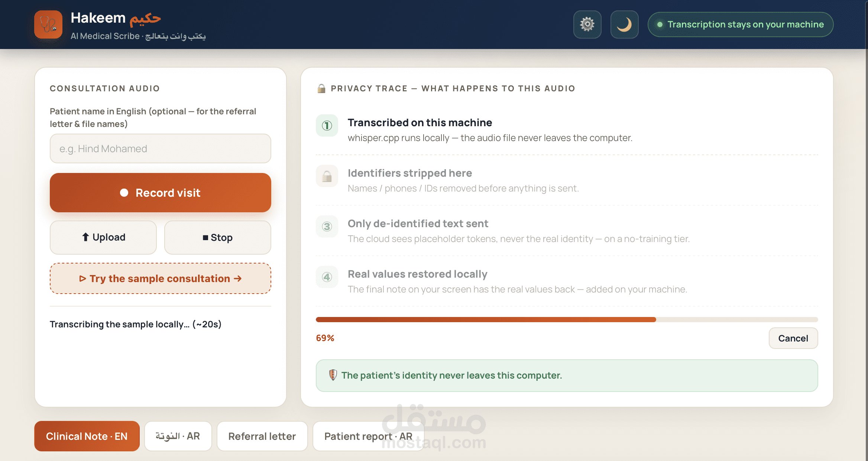Switch to the Referral letter tab
The width and height of the screenshot is (868, 461).
coord(262,436)
